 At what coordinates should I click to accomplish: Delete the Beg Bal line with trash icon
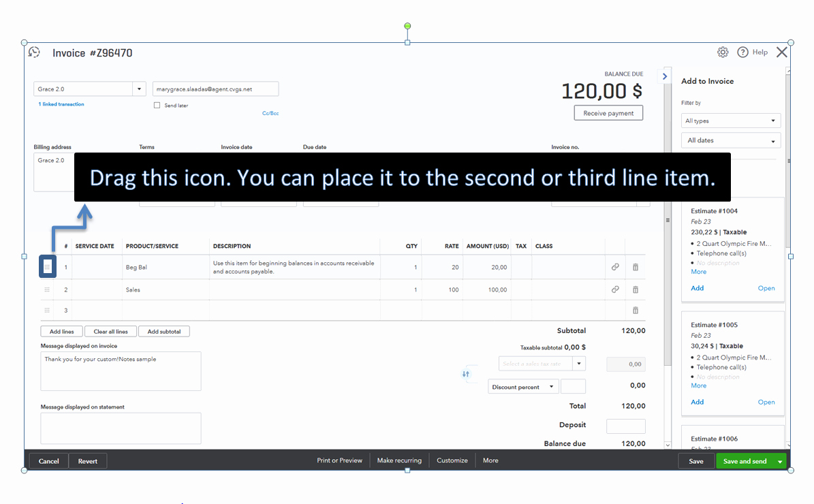[x=636, y=267]
